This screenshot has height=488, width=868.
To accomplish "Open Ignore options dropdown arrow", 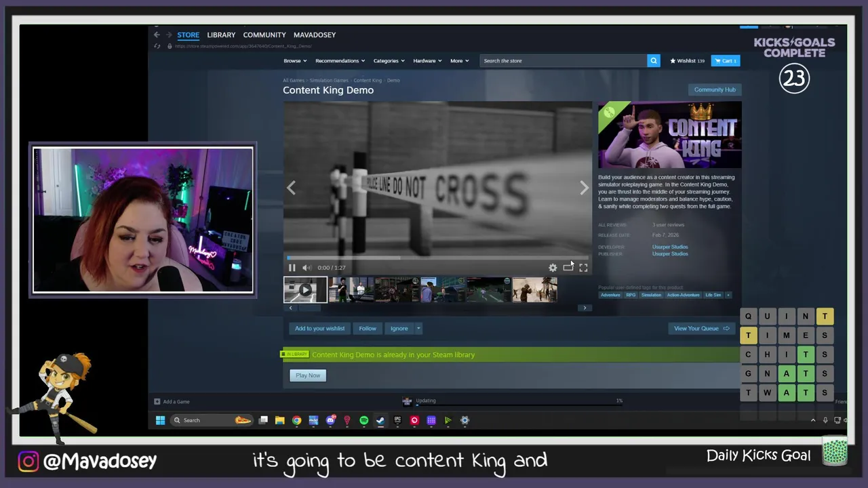I will tap(418, 329).
